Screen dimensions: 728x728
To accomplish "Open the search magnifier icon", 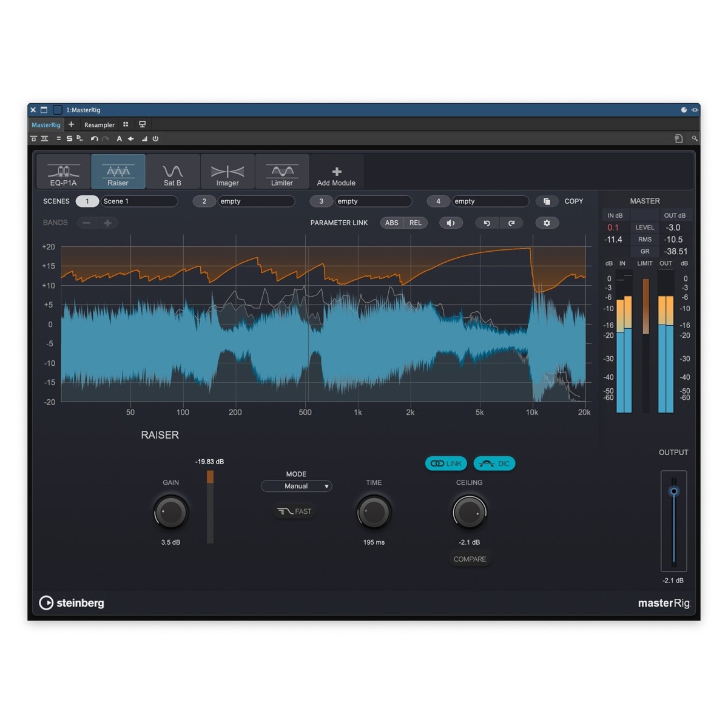I will tap(695, 139).
